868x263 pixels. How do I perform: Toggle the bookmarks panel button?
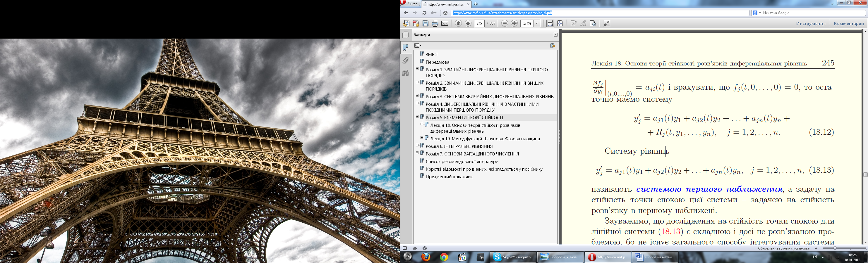coord(406,47)
